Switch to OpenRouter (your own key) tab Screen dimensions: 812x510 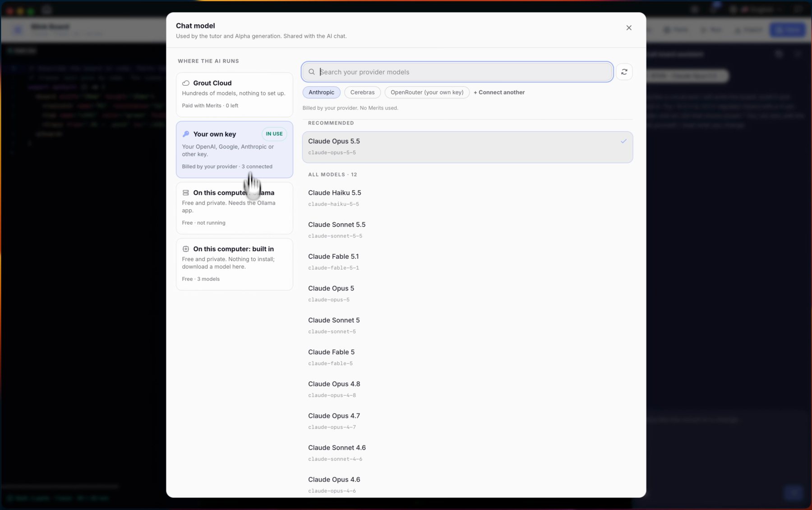pos(427,92)
